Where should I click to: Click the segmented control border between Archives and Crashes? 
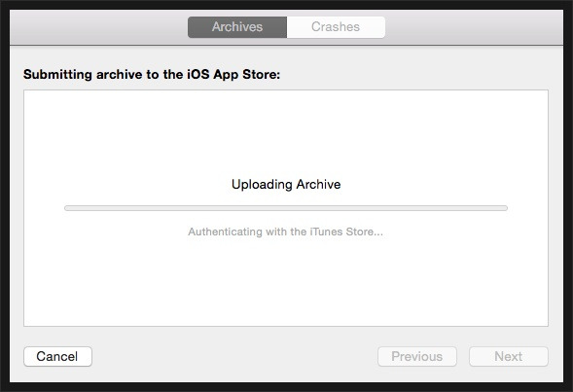(287, 27)
